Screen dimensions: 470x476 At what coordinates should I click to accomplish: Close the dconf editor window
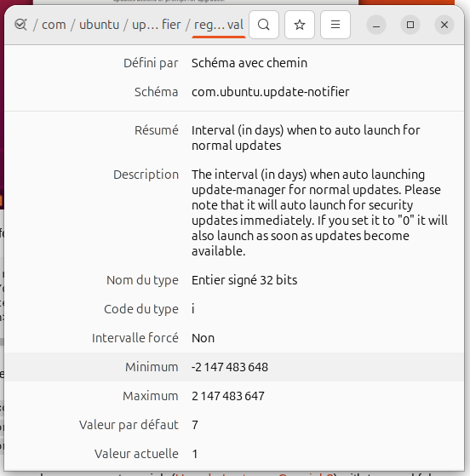(444, 25)
